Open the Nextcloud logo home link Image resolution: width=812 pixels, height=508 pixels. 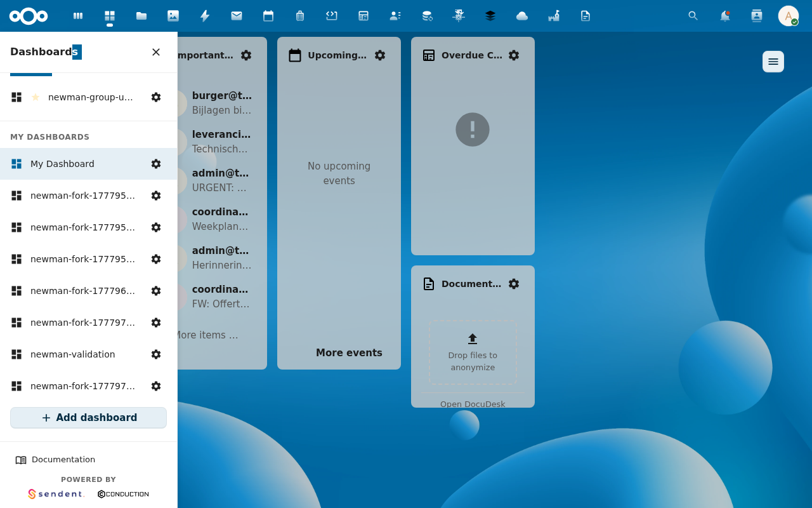click(x=29, y=16)
